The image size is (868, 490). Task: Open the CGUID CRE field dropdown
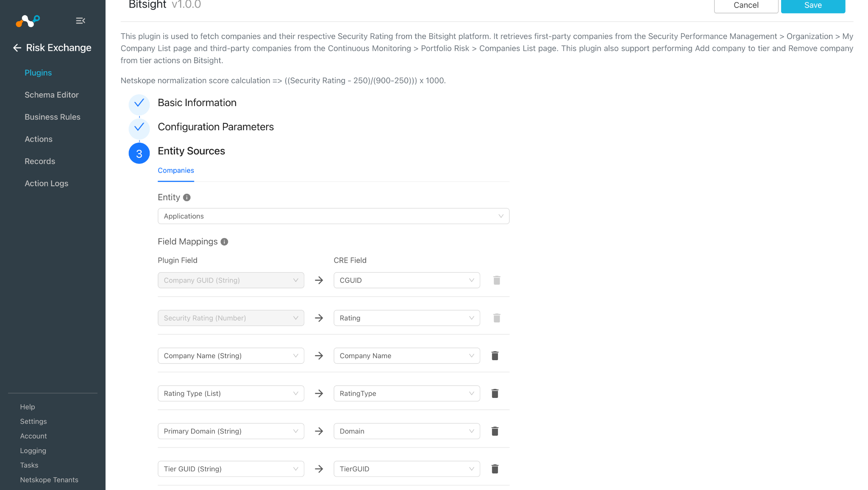point(407,280)
